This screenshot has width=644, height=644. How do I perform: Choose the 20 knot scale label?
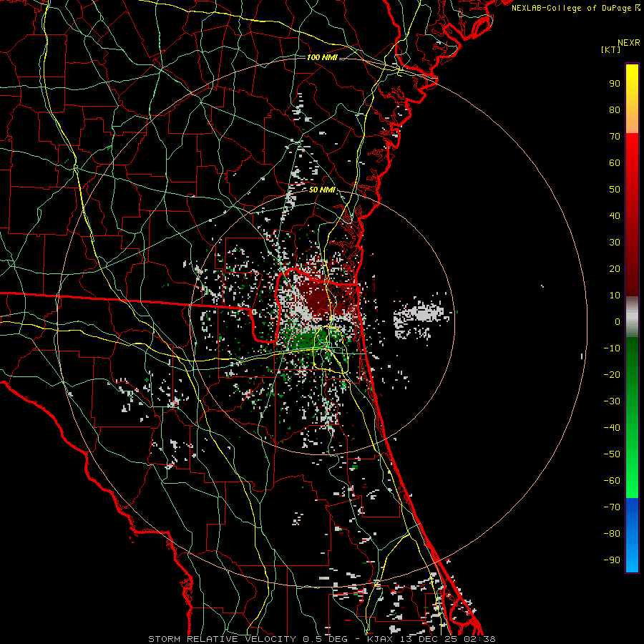click(615, 268)
